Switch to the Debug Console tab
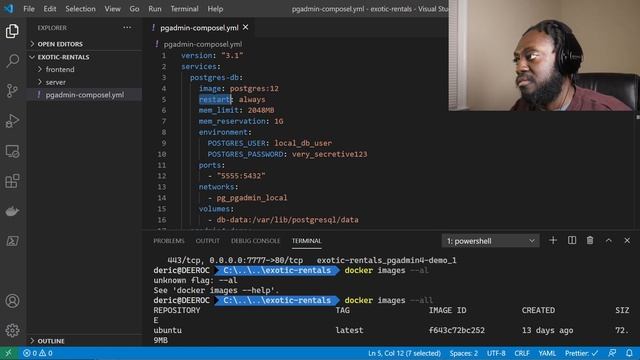 256,241
